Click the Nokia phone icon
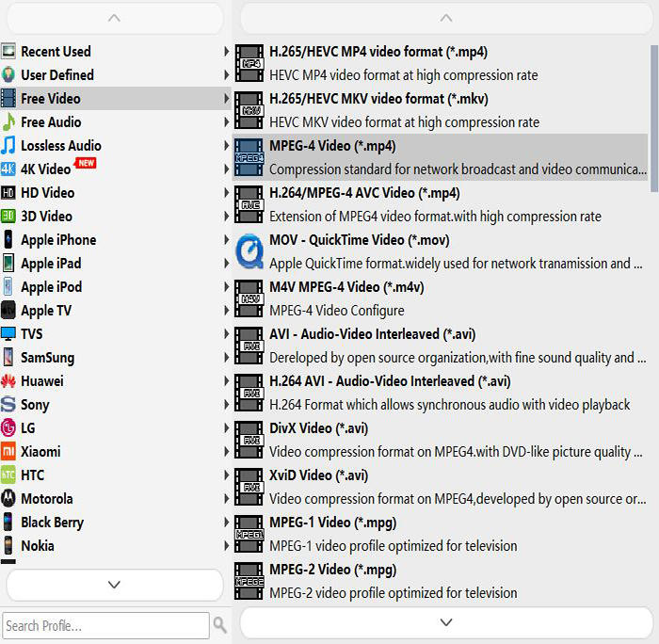 tap(8, 546)
